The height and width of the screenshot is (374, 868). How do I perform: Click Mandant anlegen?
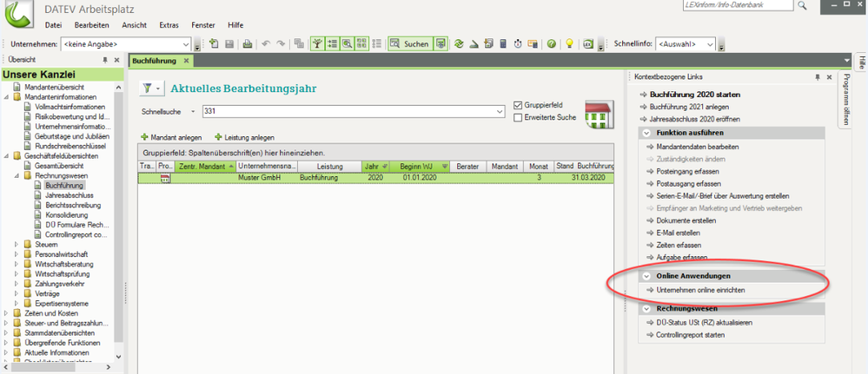click(172, 137)
